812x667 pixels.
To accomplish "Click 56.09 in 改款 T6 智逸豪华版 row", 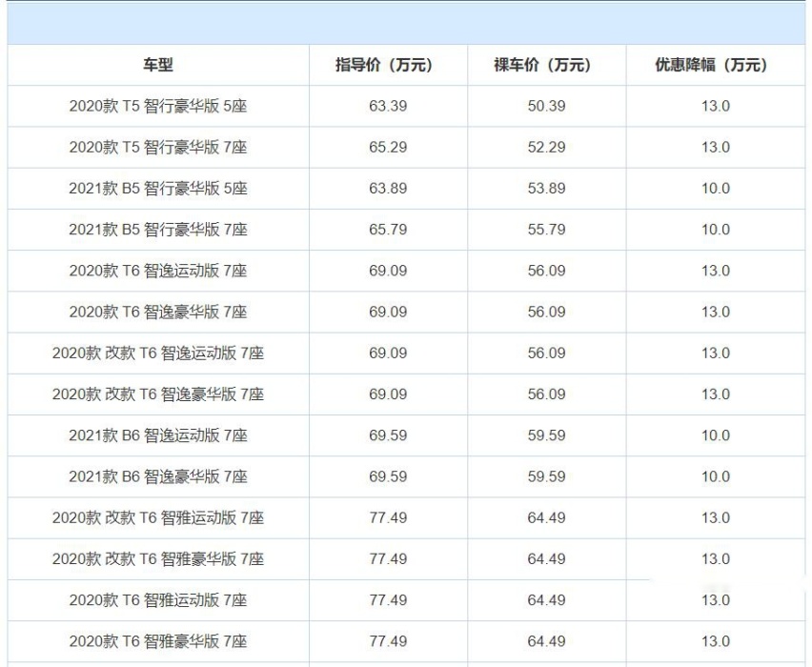I will (546, 394).
